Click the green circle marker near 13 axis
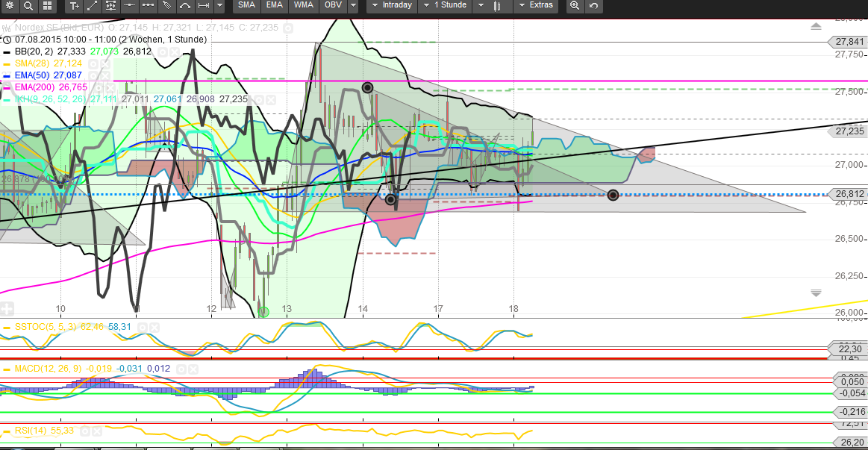Image resolution: width=868 pixels, height=450 pixels. pos(263,312)
